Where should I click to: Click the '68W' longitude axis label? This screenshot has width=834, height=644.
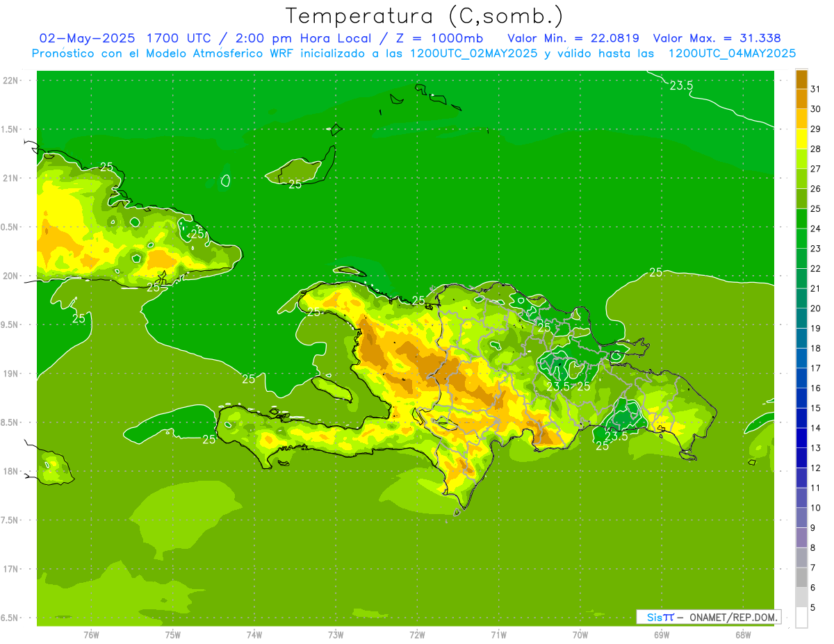pyautogui.click(x=743, y=634)
